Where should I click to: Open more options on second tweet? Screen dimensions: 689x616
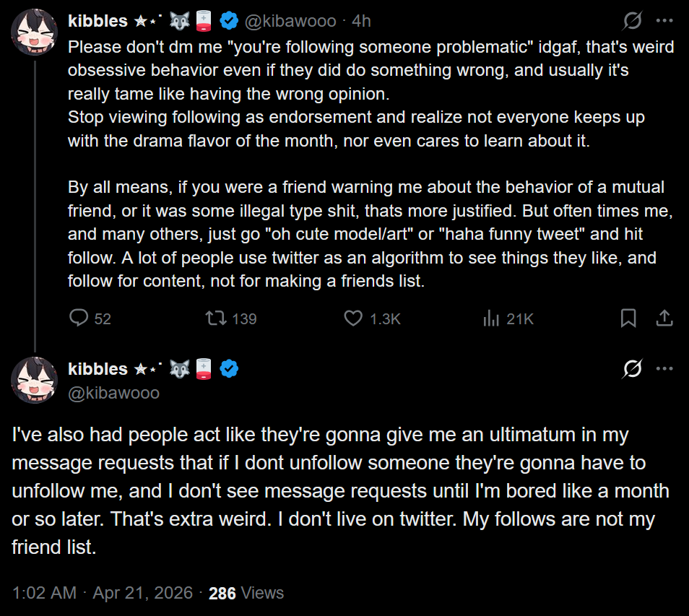pos(664,369)
